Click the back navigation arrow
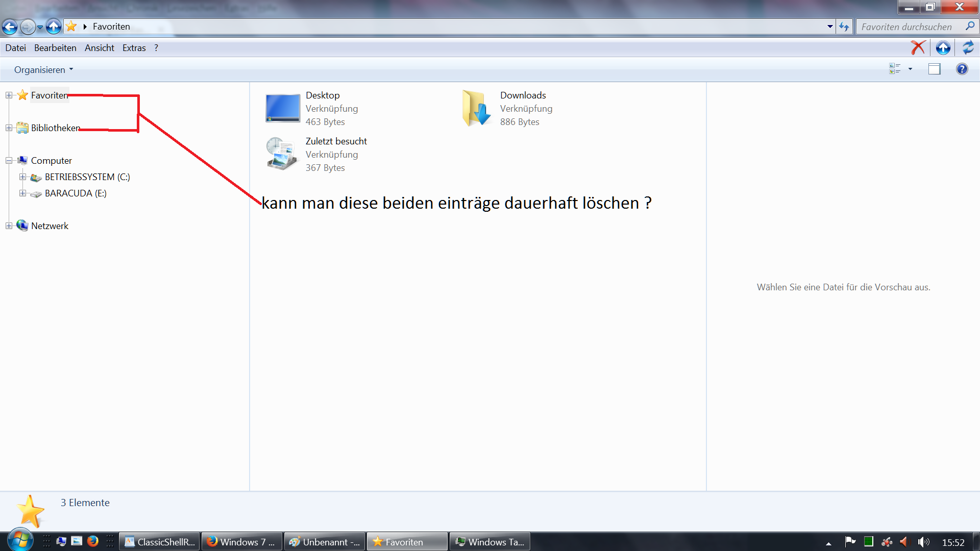 [10, 27]
